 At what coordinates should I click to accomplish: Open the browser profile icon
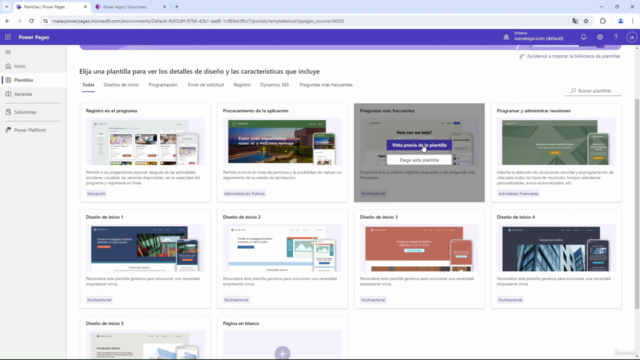coord(620,21)
